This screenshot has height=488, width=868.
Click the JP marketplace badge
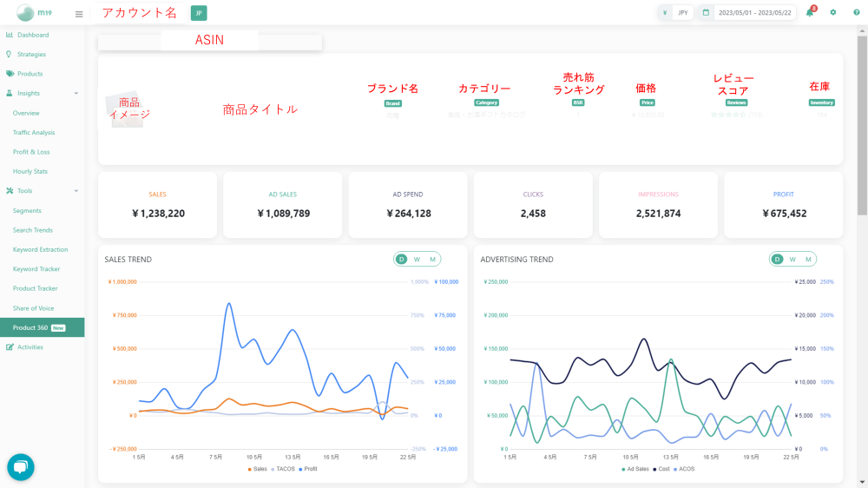[199, 13]
